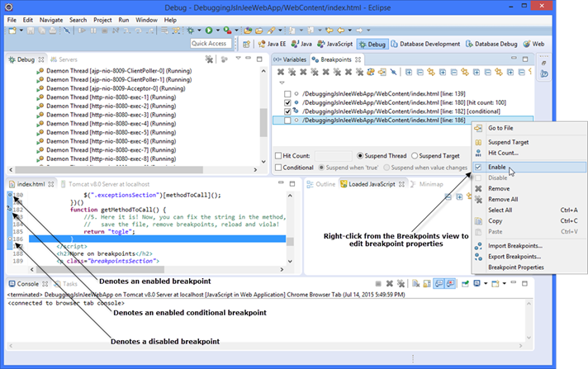Choose Remove All from the context menu
588x369 pixels.
pos(503,199)
